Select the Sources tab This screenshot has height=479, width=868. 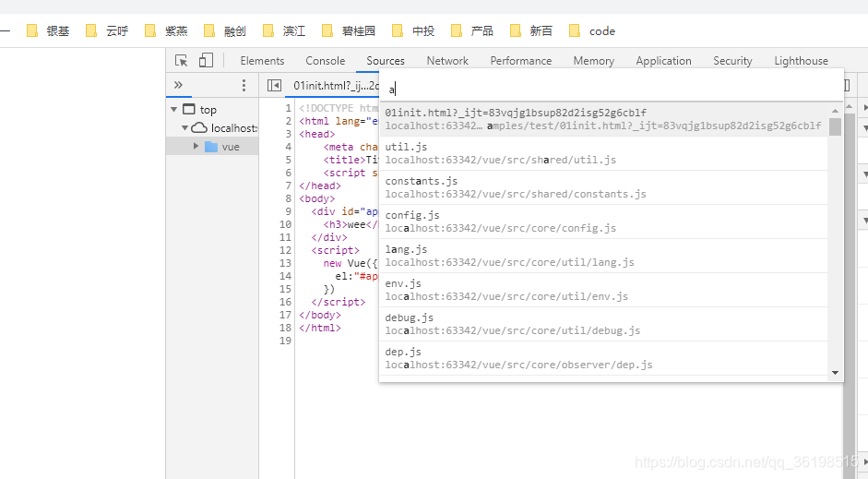point(386,61)
